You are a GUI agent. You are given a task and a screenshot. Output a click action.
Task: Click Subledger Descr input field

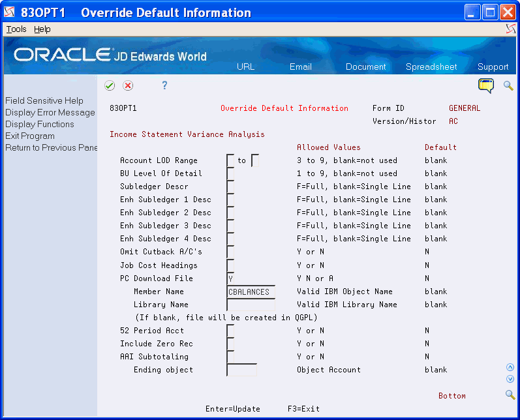(x=230, y=187)
